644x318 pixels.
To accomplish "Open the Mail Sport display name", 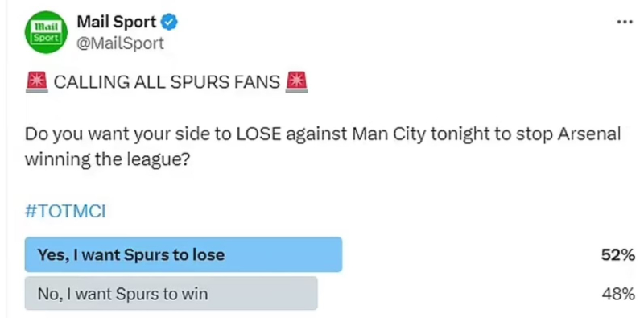I will pos(117,23).
